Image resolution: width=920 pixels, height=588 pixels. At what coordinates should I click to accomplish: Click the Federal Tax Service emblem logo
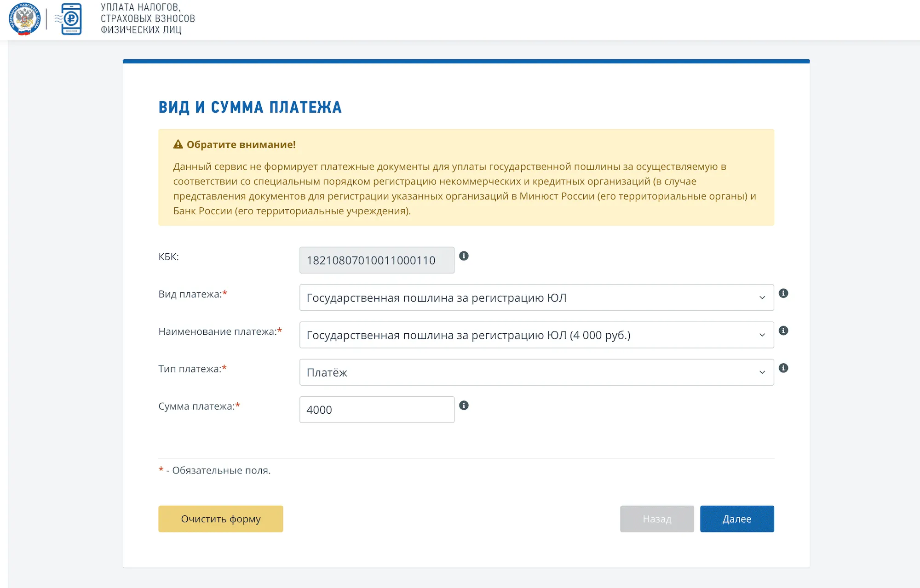point(24,19)
